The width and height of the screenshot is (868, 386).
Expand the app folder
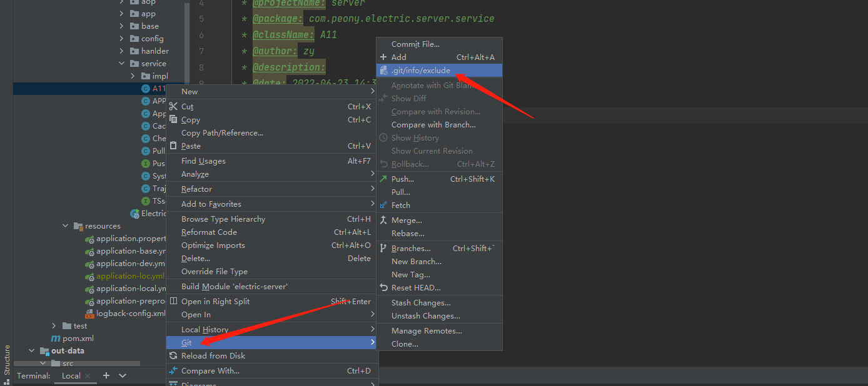pos(122,14)
